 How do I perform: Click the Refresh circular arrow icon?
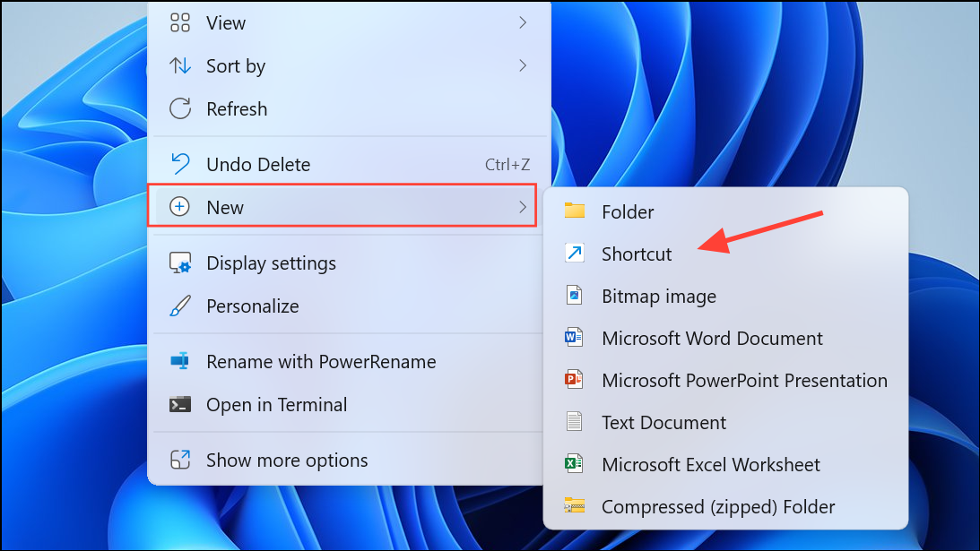[x=179, y=108]
